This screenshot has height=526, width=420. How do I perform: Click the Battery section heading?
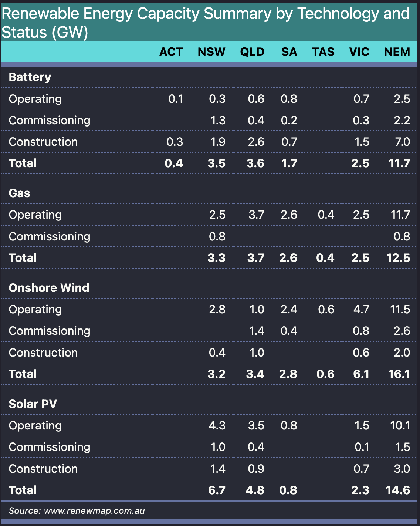(x=30, y=77)
